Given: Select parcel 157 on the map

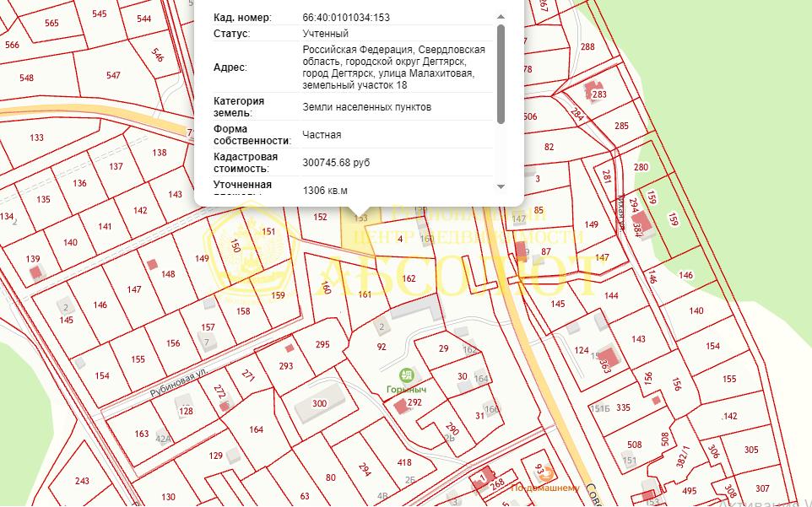Looking at the screenshot, I should (x=208, y=327).
